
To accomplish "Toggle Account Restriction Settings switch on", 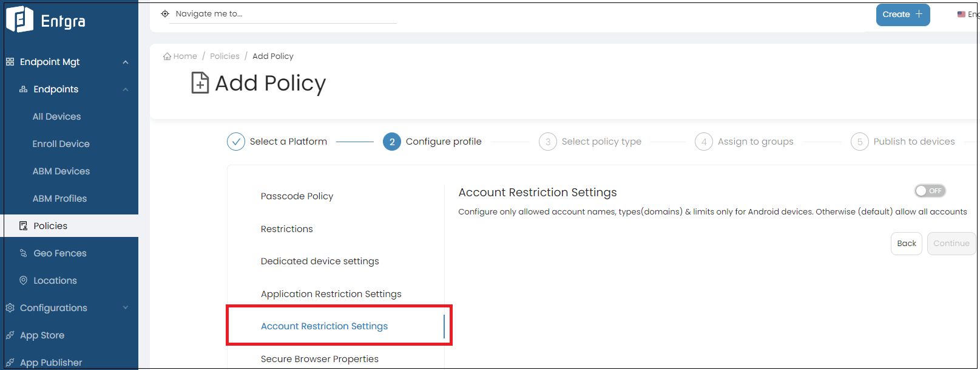I will [930, 191].
